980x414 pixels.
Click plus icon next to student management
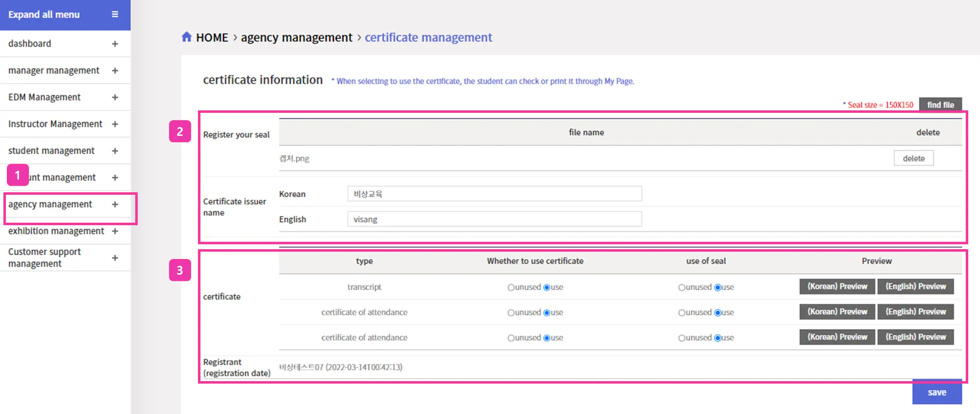click(x=115, y=151)
